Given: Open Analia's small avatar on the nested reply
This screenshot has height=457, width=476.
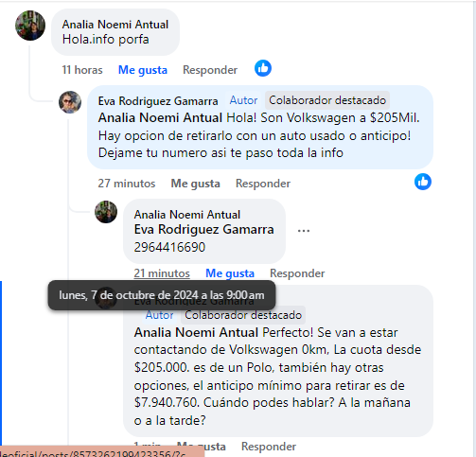Looking at the screenshot, I should (x=106, y=212).
